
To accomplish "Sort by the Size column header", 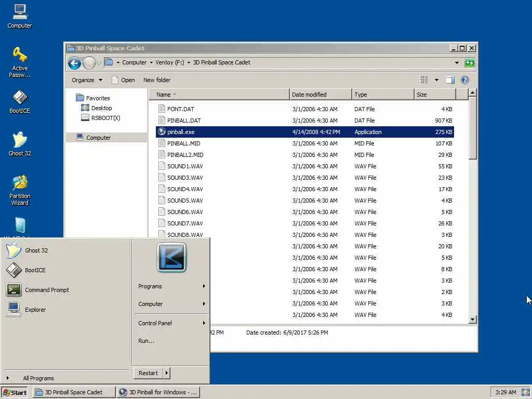I will click(x=435, y=95).
